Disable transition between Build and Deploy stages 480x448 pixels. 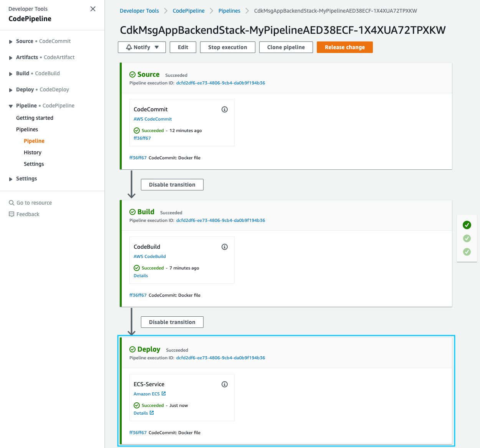(x=172, y=322)
